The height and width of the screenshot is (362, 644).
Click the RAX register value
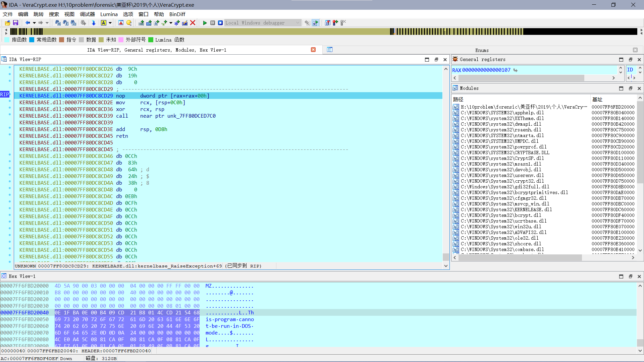(486, 70)
